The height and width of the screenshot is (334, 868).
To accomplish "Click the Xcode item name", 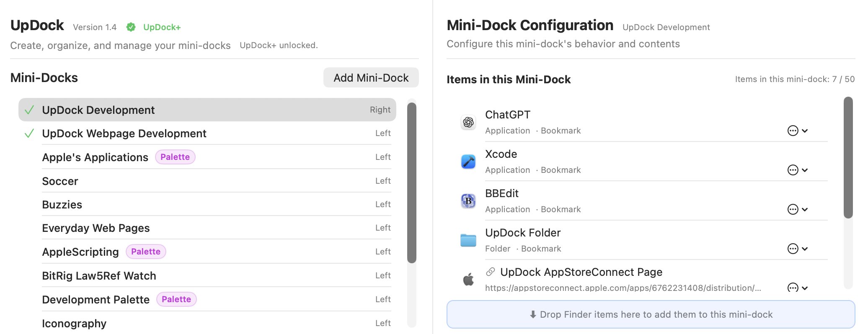I will coord(501,154).
